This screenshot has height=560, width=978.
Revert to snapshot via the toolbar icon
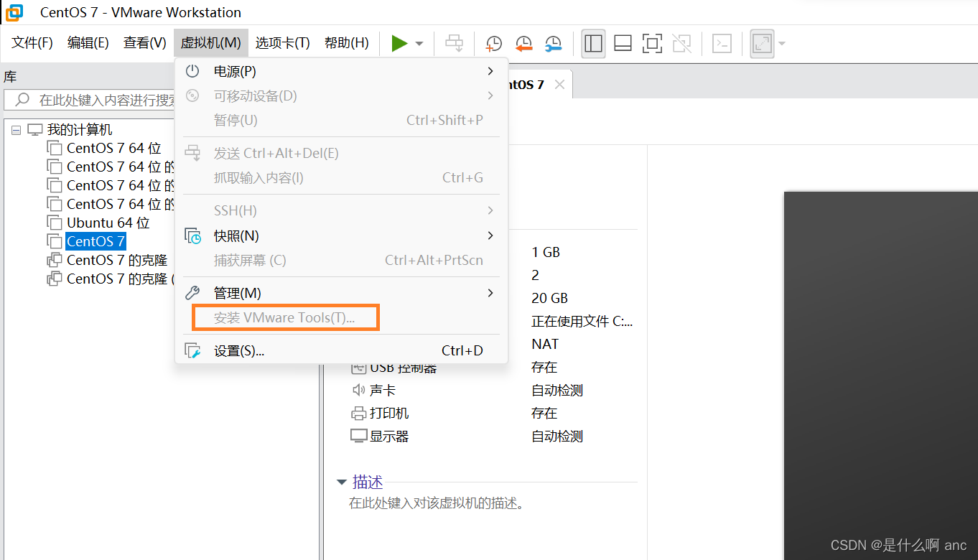(523, 43)
